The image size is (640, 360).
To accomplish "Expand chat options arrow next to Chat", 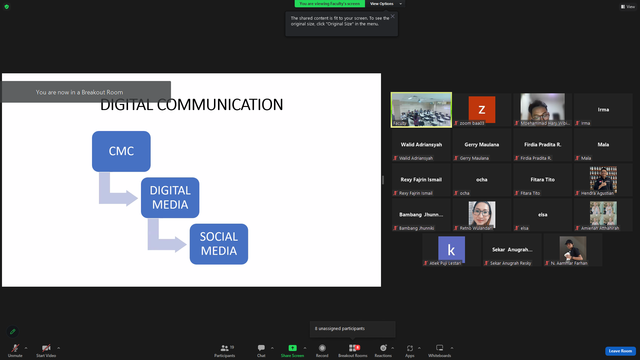I will click(x=272, y=348).
